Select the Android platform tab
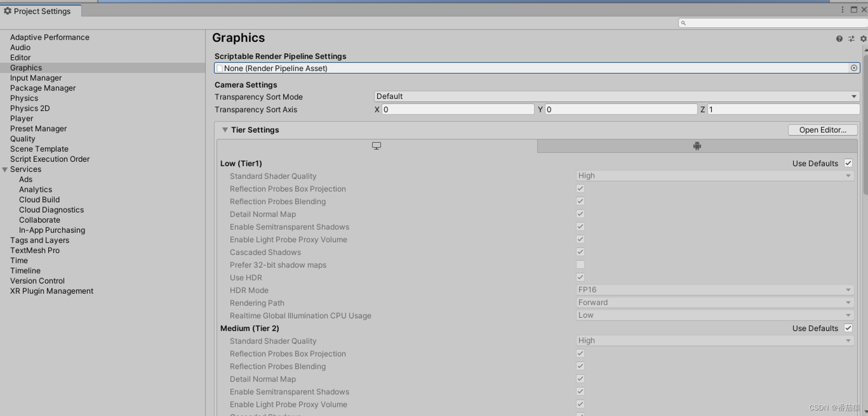Viewport: 868px width, 416px height. point(697,146)
